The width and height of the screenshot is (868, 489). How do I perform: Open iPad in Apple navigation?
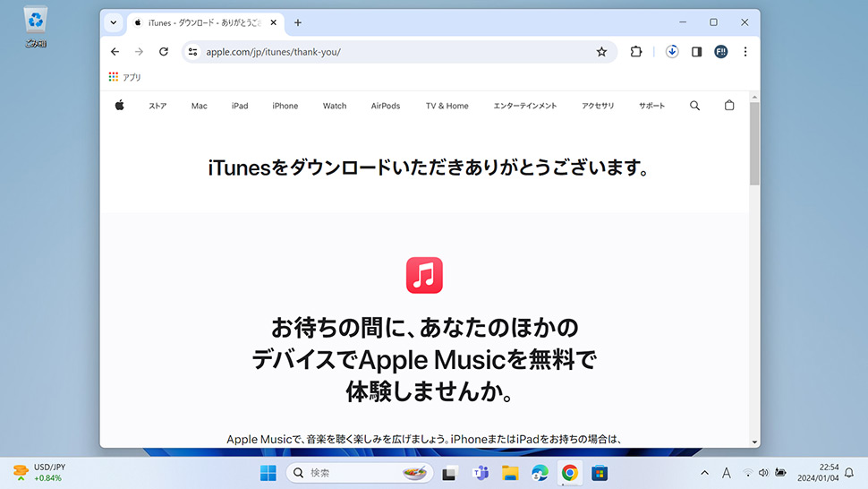[x=240, y=106]
